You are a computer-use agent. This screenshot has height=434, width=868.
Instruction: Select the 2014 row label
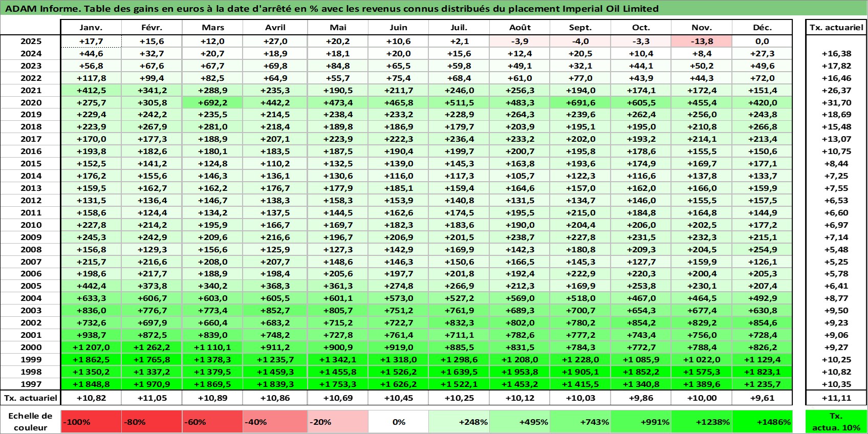pos(31,176)
